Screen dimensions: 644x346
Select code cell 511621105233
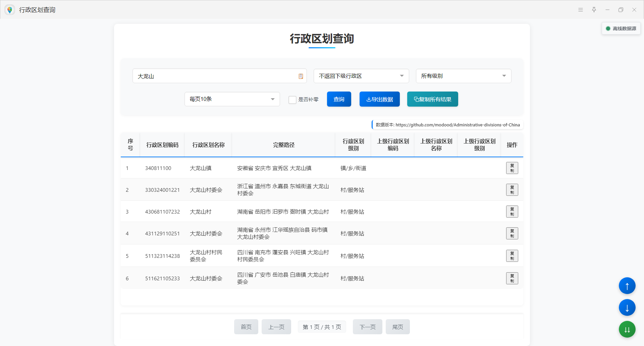pyautogui.click(x=162, y=278)
